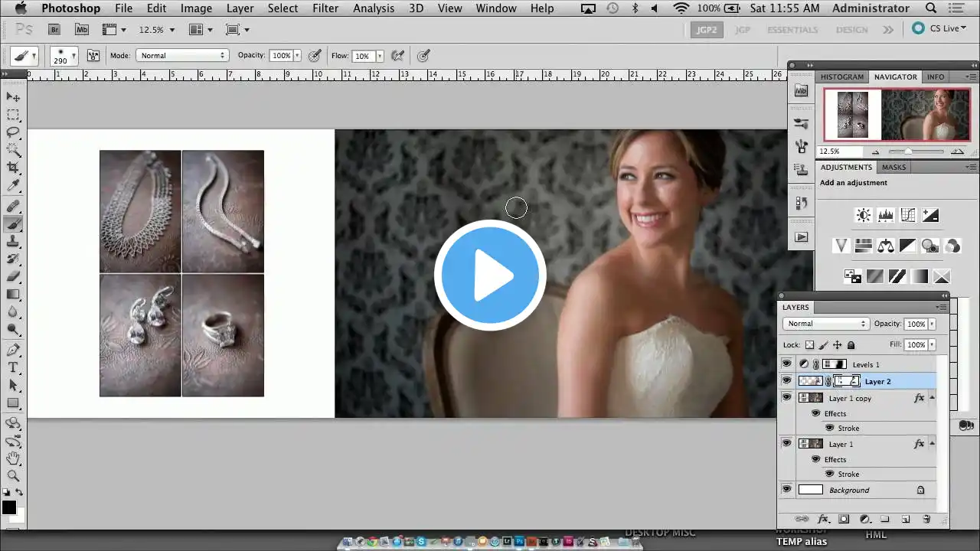Launch Bridge from the Br icon
Viewport: 980px width, 551px height.
(54, 30)
